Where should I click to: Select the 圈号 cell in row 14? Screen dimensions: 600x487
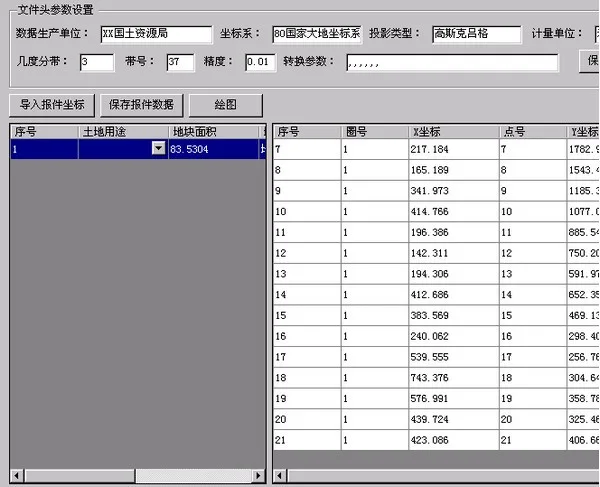click(375, 295)
